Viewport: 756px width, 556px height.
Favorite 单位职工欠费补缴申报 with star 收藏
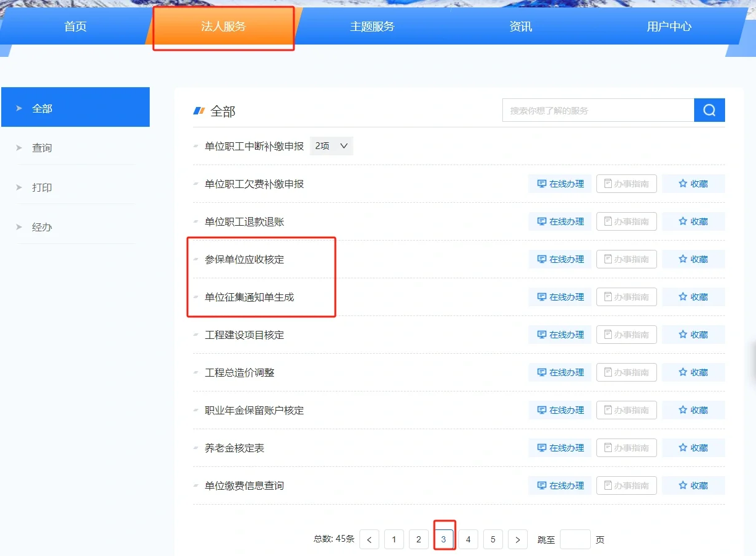click(x=693, y=184)
